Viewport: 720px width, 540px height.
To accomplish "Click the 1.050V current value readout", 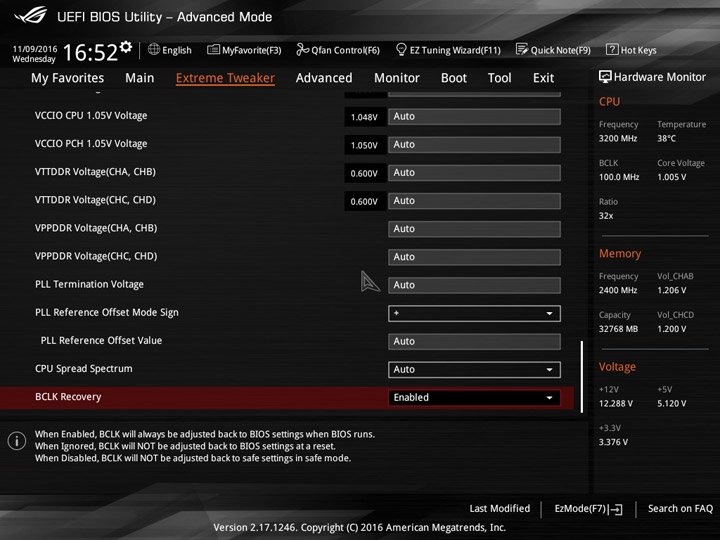I will click(x=364, y=145).
